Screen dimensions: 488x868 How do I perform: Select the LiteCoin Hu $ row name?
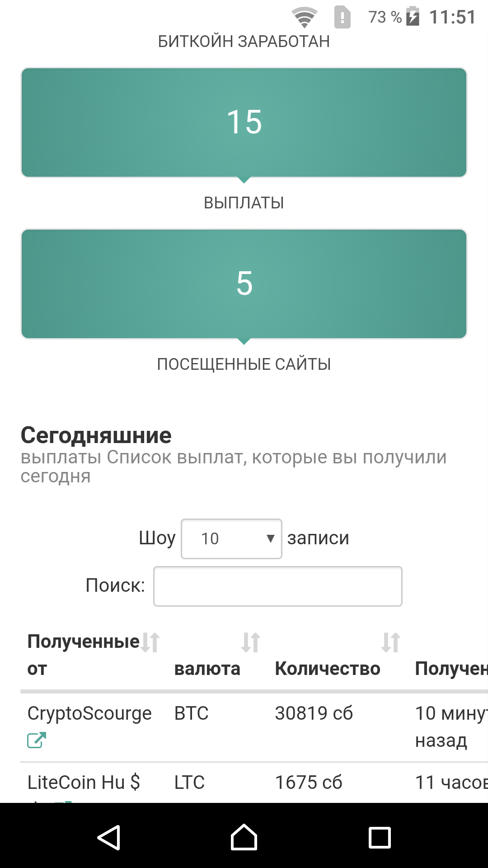point(84,782)
